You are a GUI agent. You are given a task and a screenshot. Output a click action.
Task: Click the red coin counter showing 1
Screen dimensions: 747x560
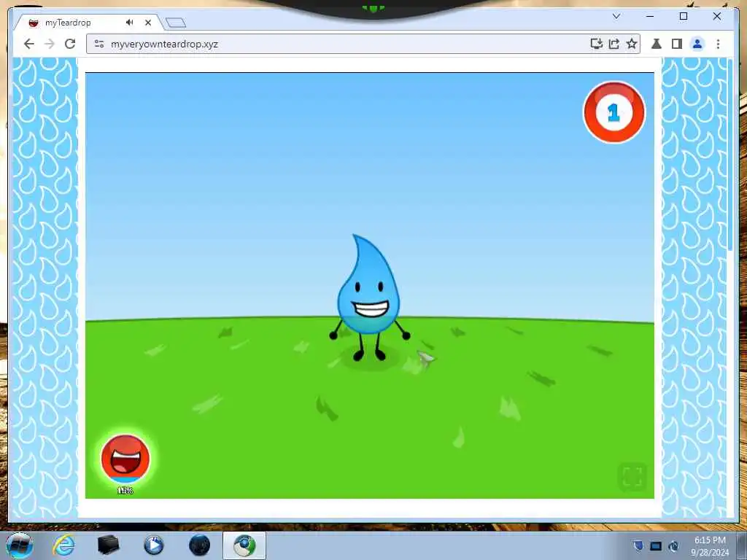tap(614, 112)
